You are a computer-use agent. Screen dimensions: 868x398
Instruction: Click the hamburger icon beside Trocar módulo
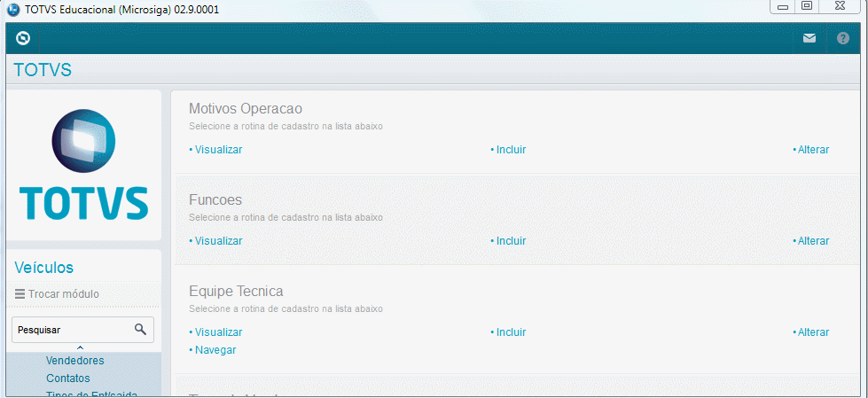[20, 294]
